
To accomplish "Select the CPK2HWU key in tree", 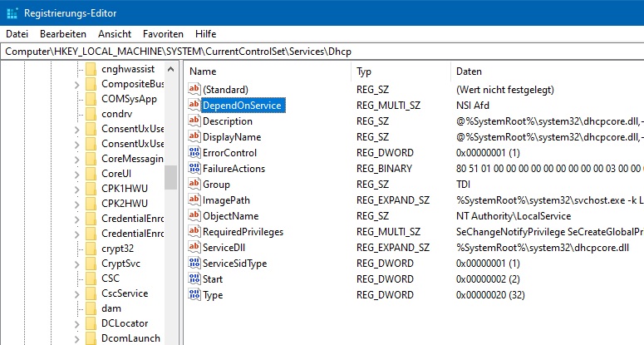I will (125, 204).
